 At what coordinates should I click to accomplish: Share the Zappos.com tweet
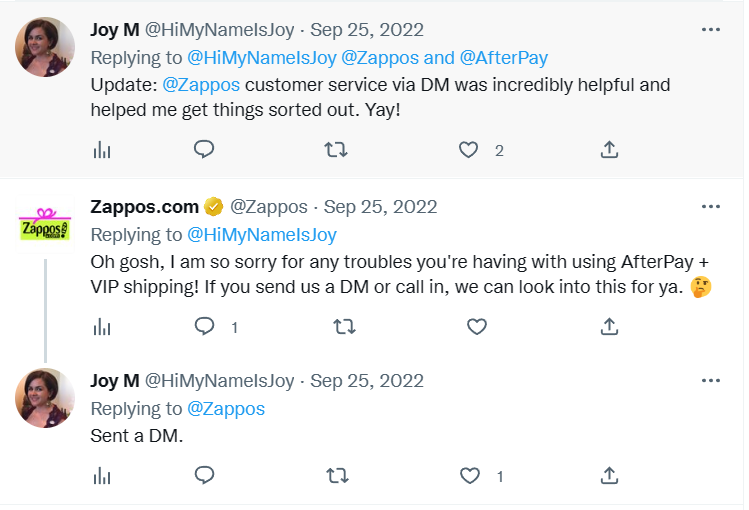point(609,327)
